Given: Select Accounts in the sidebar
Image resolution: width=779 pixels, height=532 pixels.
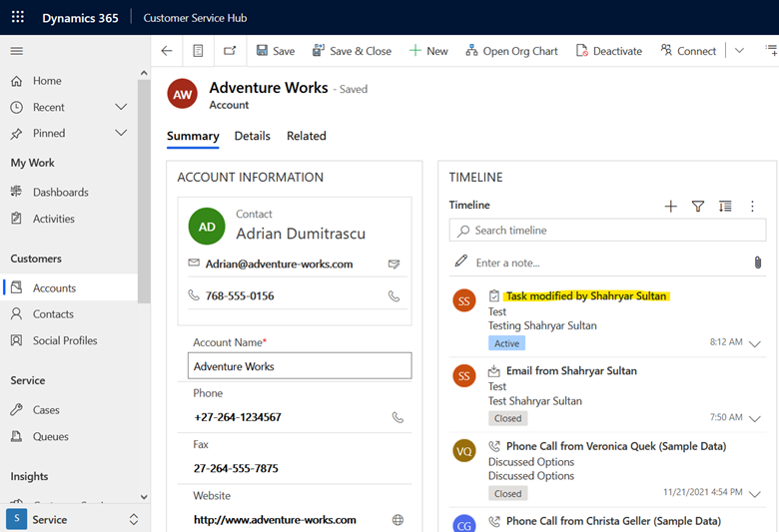Looking at the screenshot, I should click(69, 288).
